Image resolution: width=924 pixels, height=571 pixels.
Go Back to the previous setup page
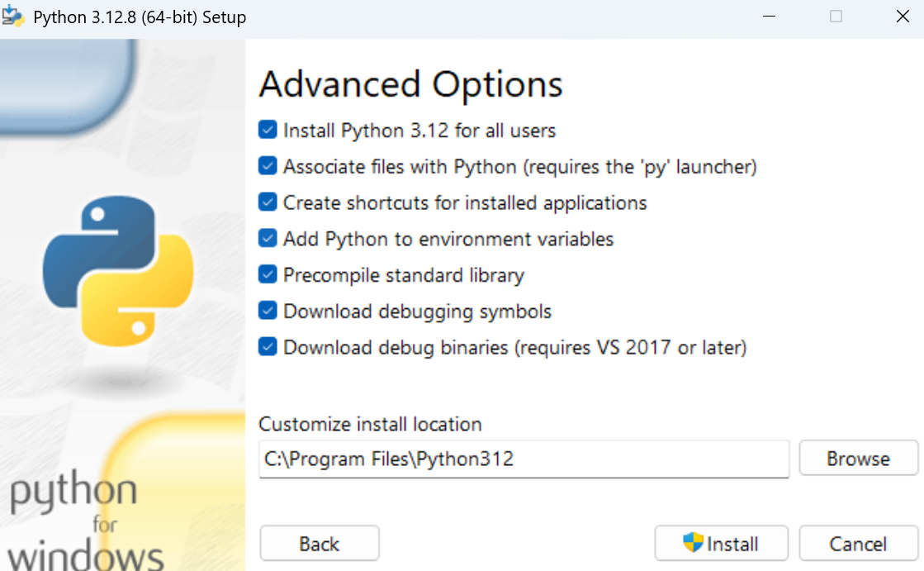tap(320, 543)
